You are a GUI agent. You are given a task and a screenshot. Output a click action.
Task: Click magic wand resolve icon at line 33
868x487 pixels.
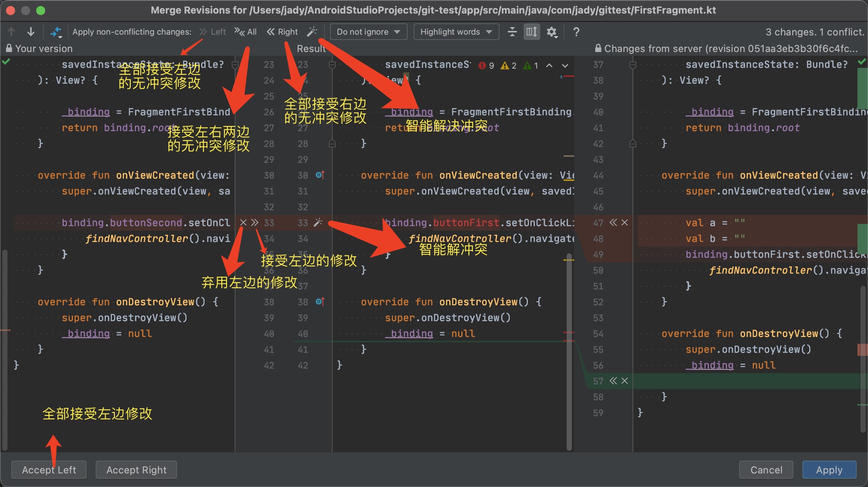pos(318,223)
